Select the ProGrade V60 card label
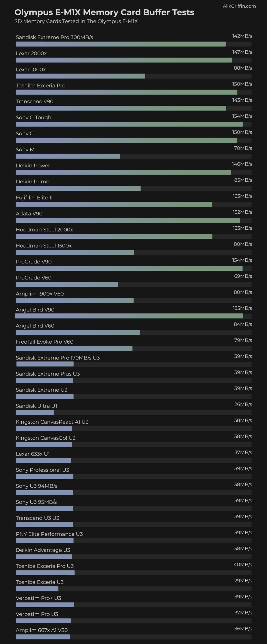The height and width of the screenshot is (644, 267). tap(34, 278)
